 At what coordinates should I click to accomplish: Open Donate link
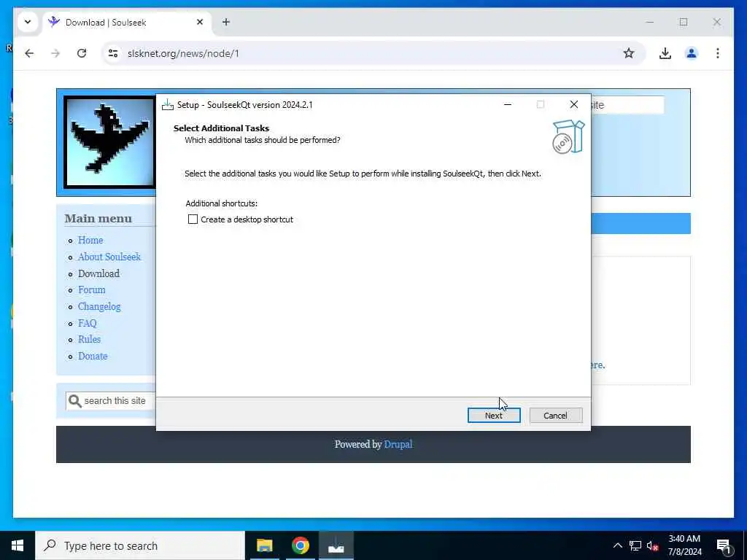[x=93, y=356]
